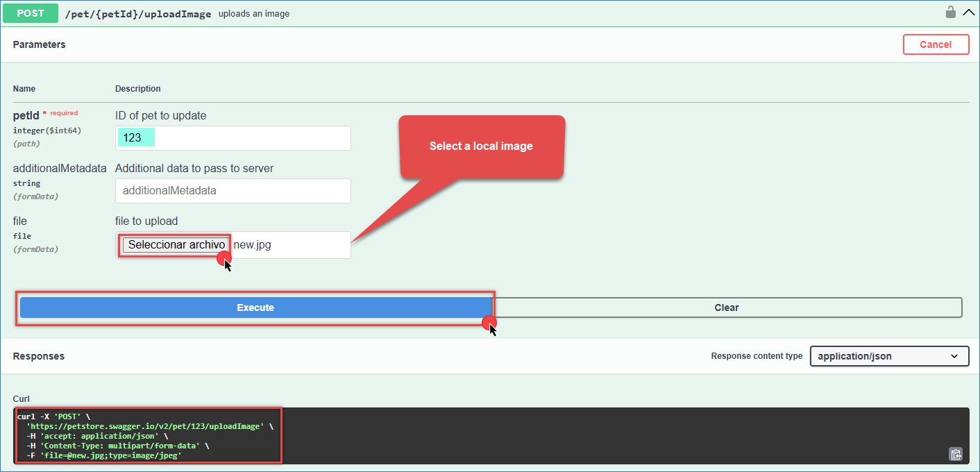Click the Seleccionar archivo file button

[176, 245]
